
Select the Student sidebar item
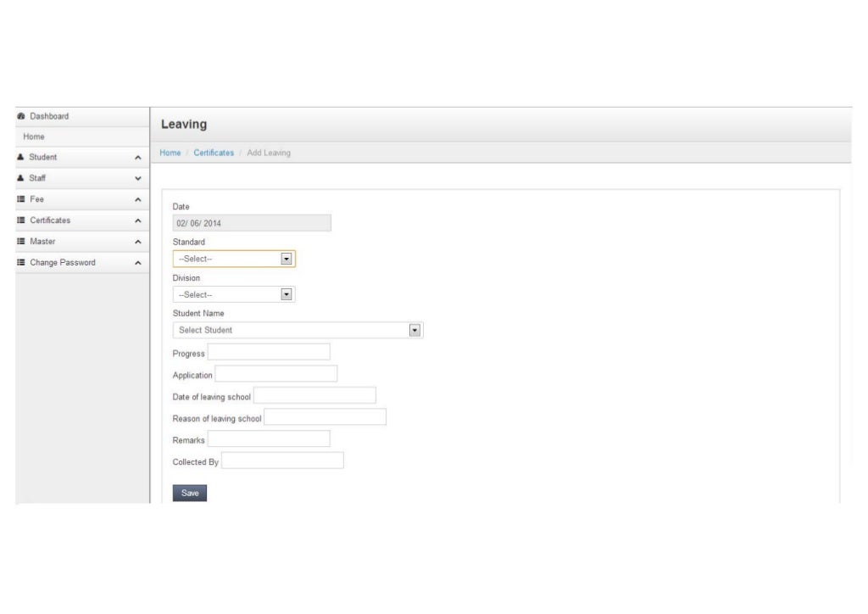coord(82,157)
